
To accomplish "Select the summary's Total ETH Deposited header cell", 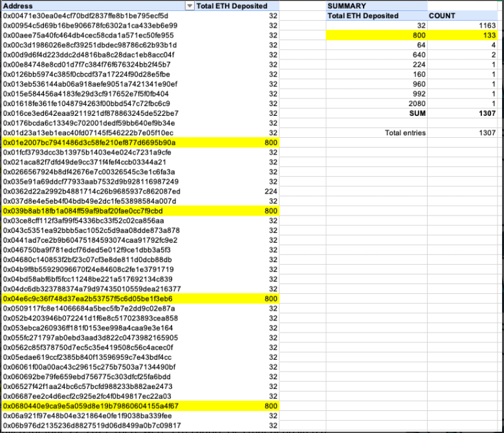I will pyautogui.click(x=377, y=16).
